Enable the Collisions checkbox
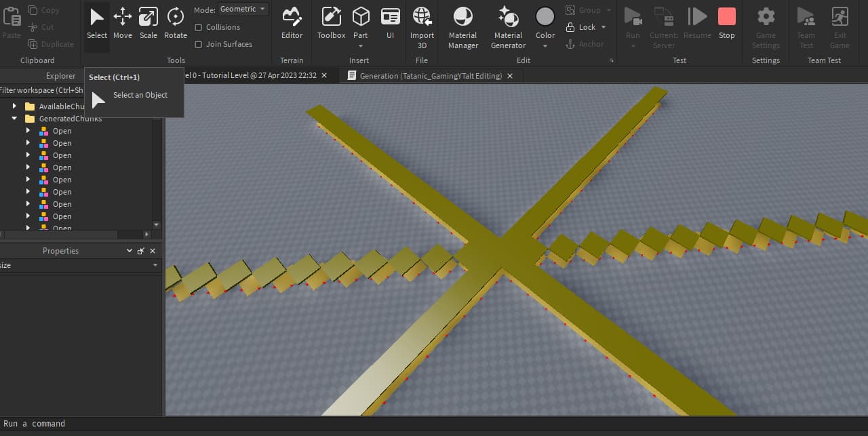This screenshot has height=436, width=868. 199,27
